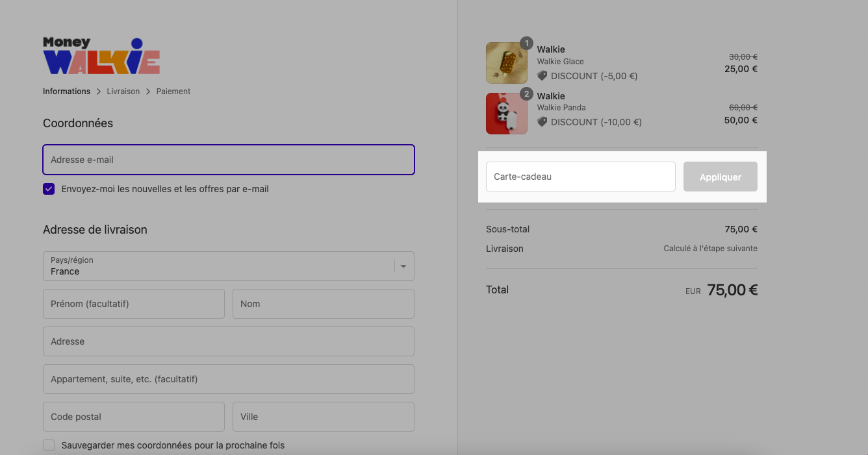Click the Walkie Glace product thumbnail
The height and width of the screenshot is (455, 868).
pyautogui.click(x=507, y=63)
